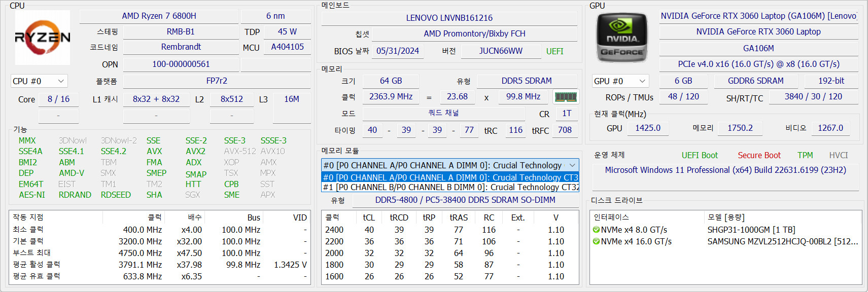
Task: Click the Rembrandt codename value
Action: click(x=181, y=47)
